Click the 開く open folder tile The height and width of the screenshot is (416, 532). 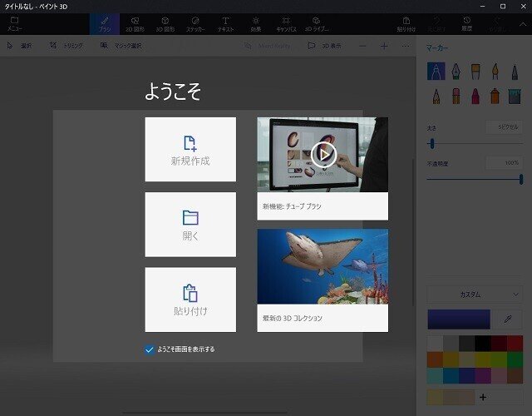[190, 225]
